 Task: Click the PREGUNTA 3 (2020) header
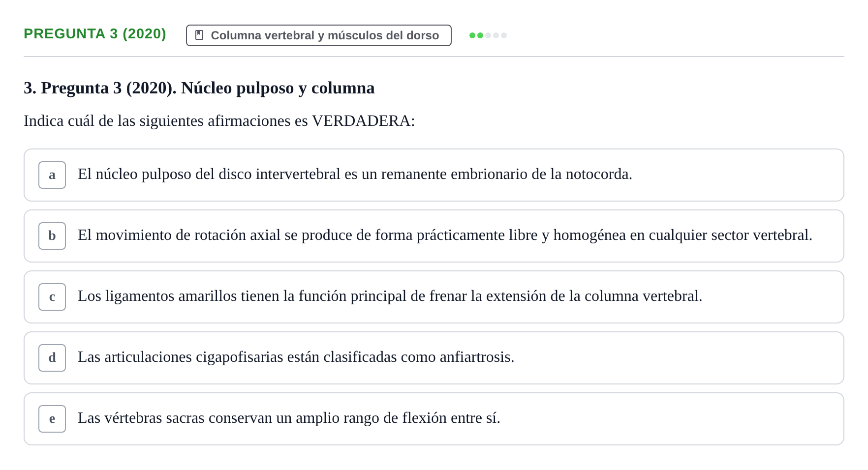click(x=95, y=34)
